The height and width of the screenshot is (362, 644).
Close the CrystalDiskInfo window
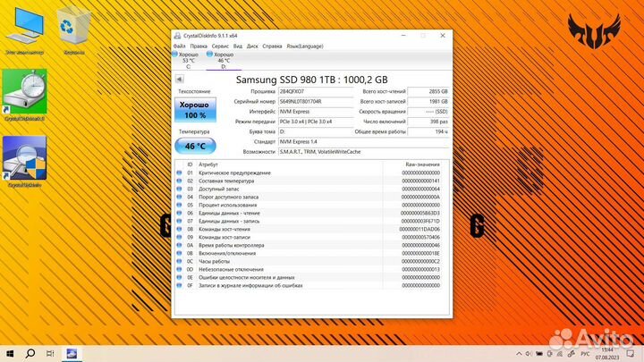click(443, 36)
